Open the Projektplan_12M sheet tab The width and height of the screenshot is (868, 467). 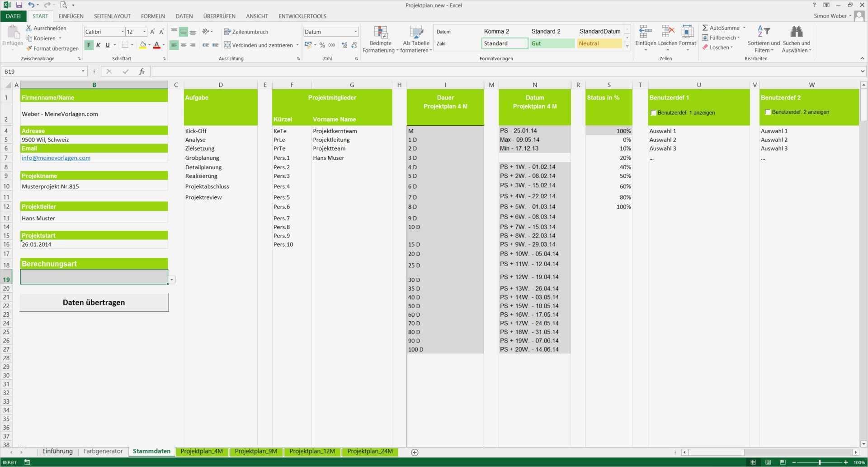[312, 451]
